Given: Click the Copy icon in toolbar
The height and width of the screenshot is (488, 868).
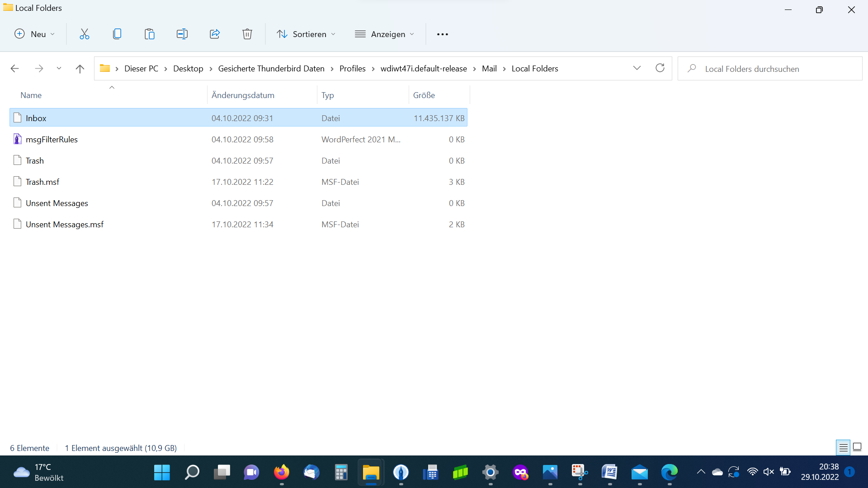Looking at the screenshot, I should [x=117, y=34].
